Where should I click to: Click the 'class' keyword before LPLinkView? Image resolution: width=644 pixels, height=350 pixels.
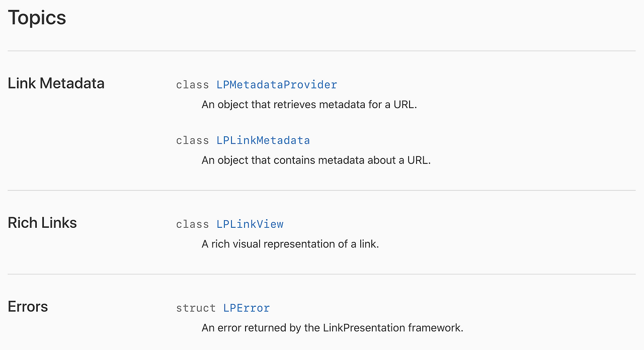[x=193, y=224]
